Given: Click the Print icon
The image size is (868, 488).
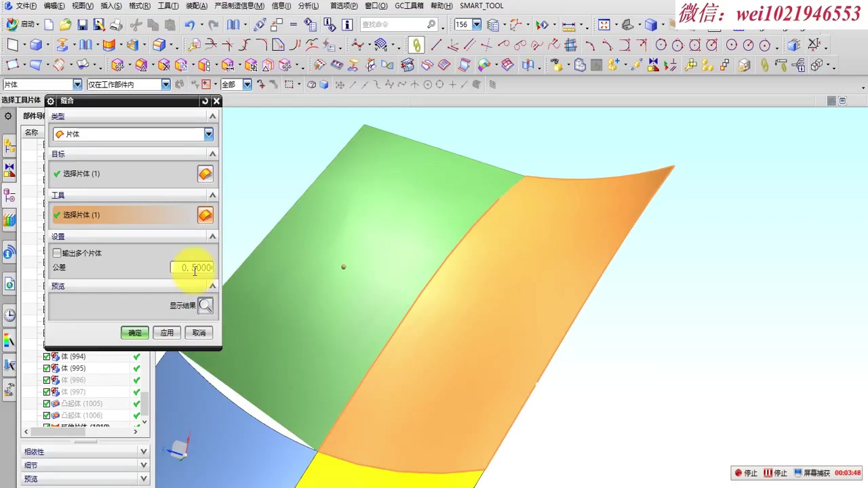Looking at the screenshot, I should coord(116,25).
